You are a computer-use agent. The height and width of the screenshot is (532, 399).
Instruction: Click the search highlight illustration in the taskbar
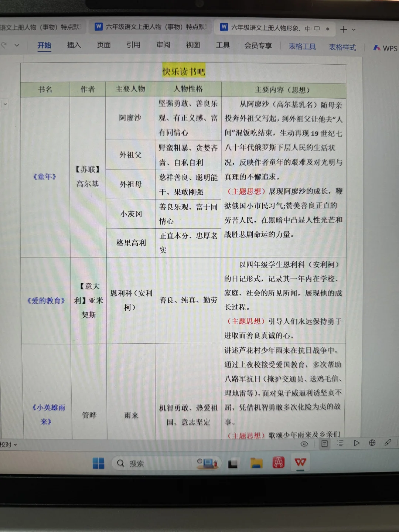pos(208,463)
